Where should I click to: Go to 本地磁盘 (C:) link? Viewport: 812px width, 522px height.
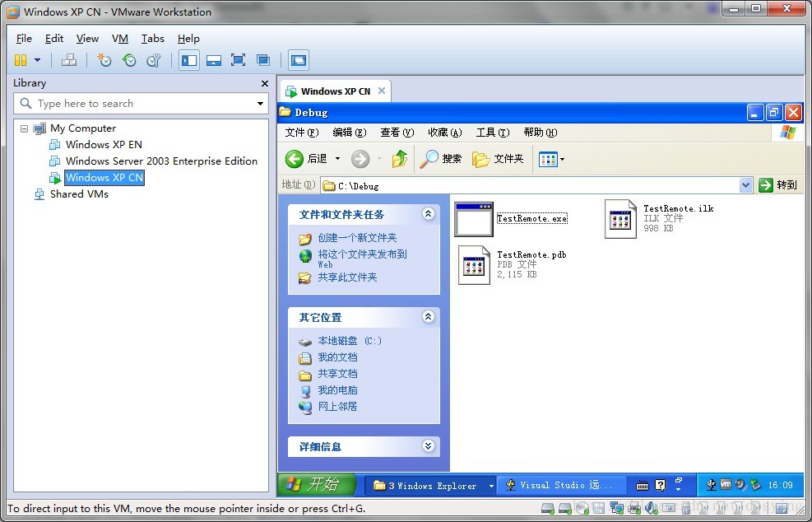pos(350,341)
